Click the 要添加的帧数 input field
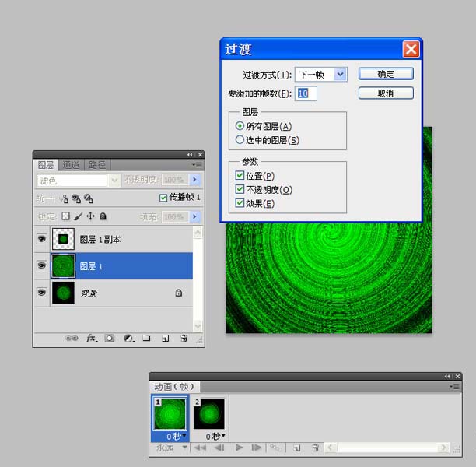The height and width of the screenshot is (467, 476). [306, 93]
